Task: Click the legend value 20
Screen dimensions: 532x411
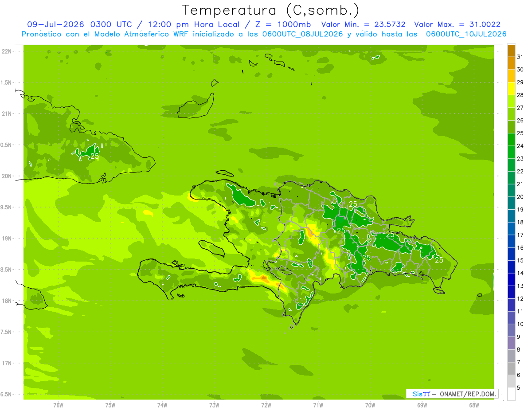Action: (520, 197)
